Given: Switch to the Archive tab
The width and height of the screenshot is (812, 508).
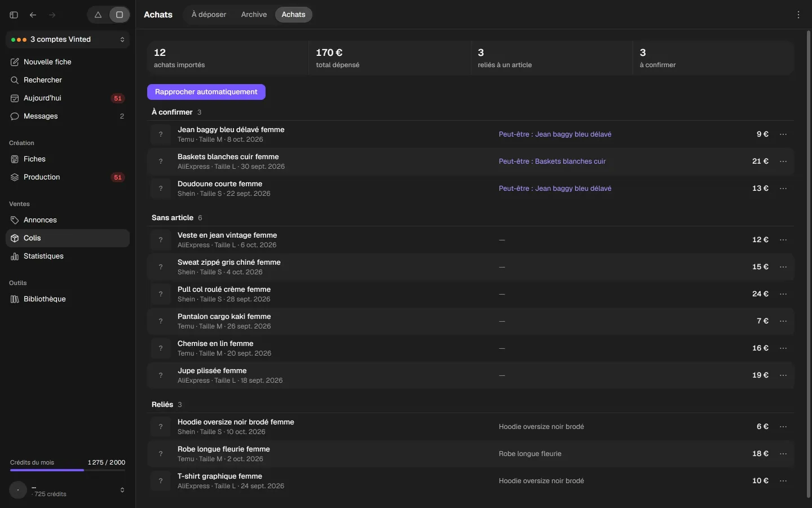Looking at the screenshot, I should tap(254, 15).
